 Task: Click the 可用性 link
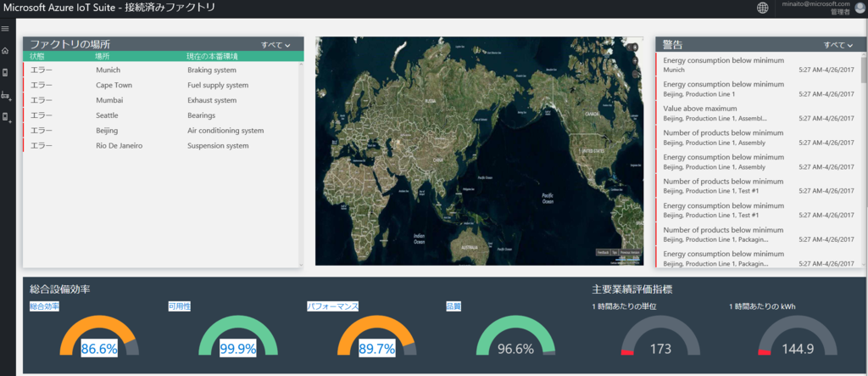(180, 306)
